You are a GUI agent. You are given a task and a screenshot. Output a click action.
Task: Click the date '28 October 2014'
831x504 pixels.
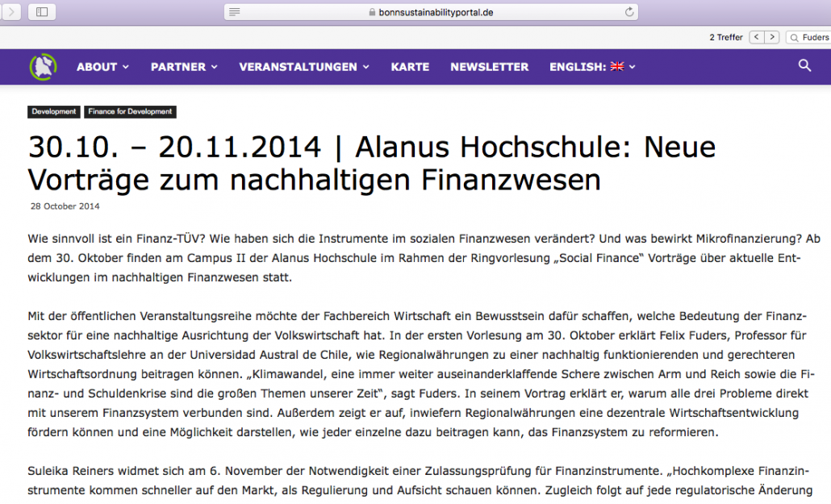pos(65,206)
